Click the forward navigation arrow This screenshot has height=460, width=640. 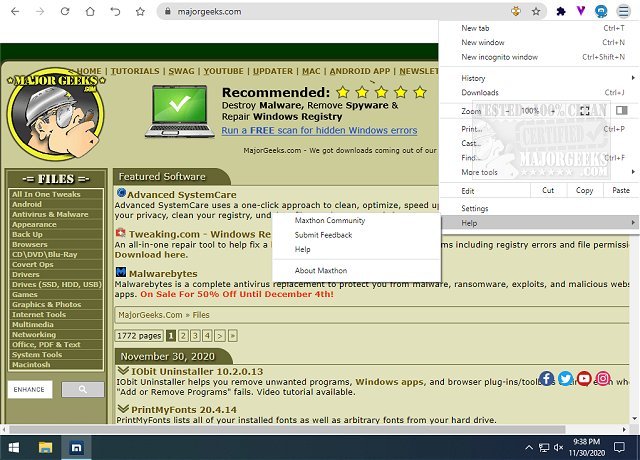coord(40,11)
